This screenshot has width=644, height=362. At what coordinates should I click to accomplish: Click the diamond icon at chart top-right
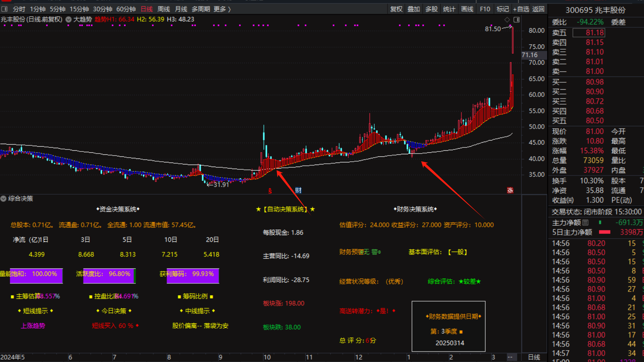(x=507, y=20)
